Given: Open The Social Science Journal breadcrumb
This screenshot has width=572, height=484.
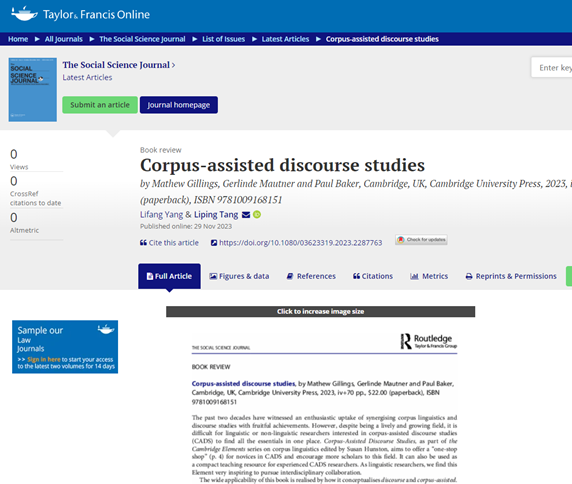Looking at the screenshot, I should click(142, 39).
